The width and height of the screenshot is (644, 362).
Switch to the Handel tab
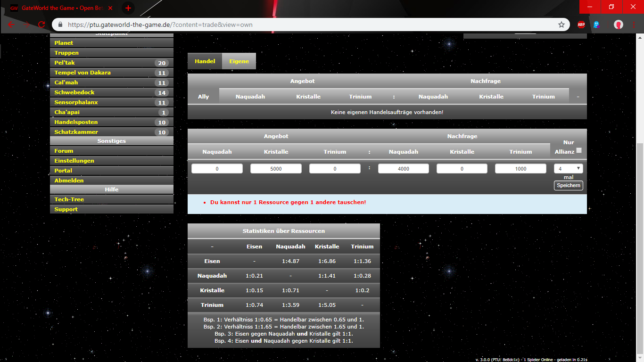(205, 61)
